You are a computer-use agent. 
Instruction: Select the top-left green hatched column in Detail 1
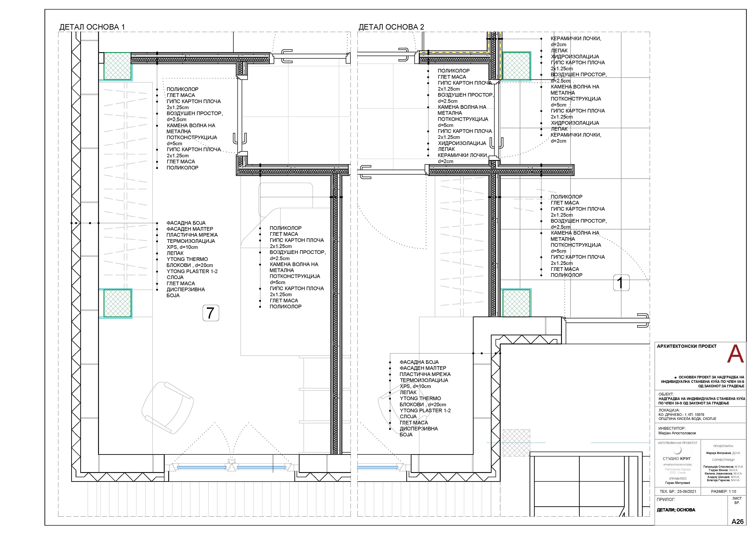pyautogui.click(x=118, y=66)
